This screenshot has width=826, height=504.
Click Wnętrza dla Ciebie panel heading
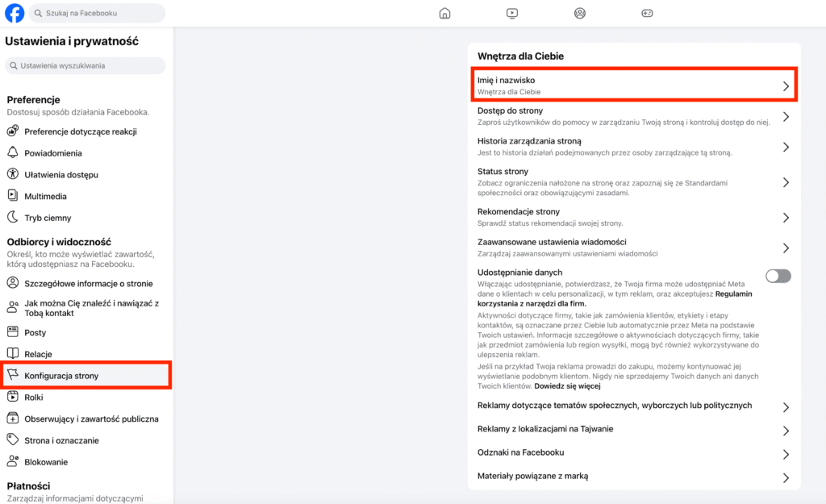click(x=520, y=56)
